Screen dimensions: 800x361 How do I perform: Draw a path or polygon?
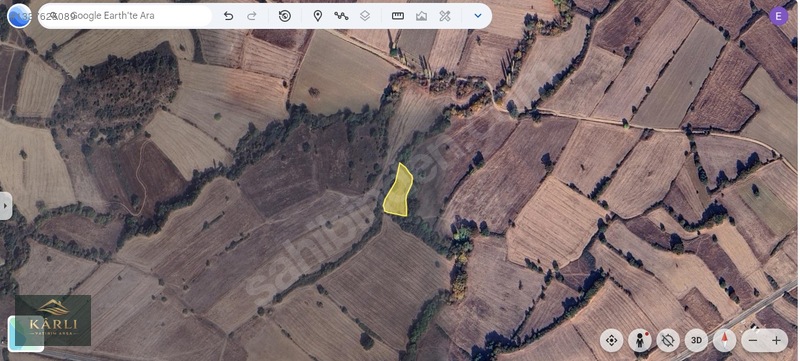click(341, 16)
